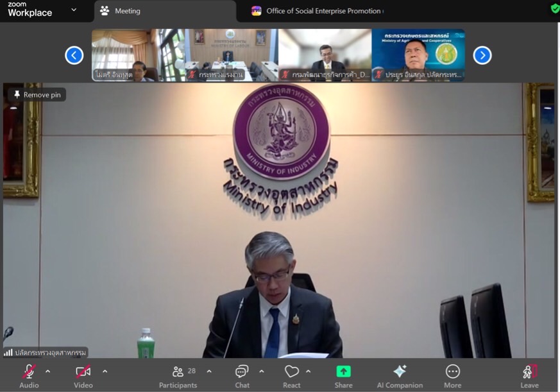Viewport: 560px width, 392px height.
Task: Open the Zoom Workplace dropdown menu
Action: coord(74,10)
